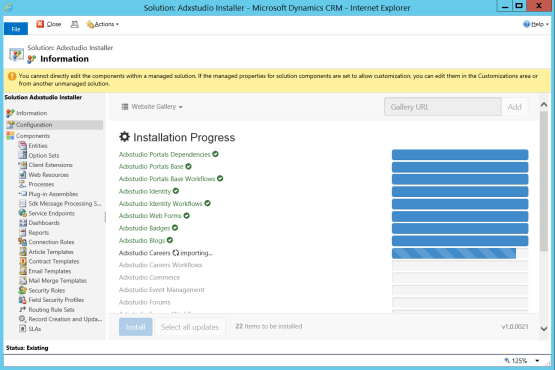This screenshot has width=555, height=370.
Task: Click the scroll up arrow of installer pane
Action: coord(544,105)
